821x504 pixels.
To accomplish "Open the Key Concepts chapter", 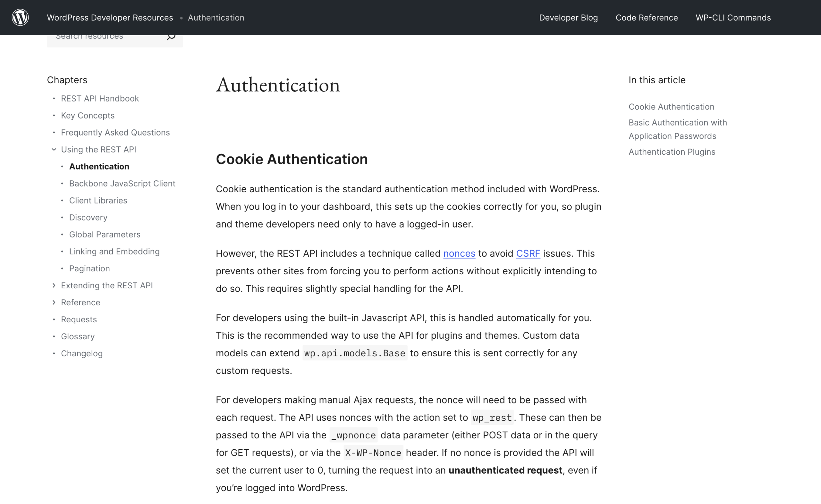I will [x=88, y=116].
